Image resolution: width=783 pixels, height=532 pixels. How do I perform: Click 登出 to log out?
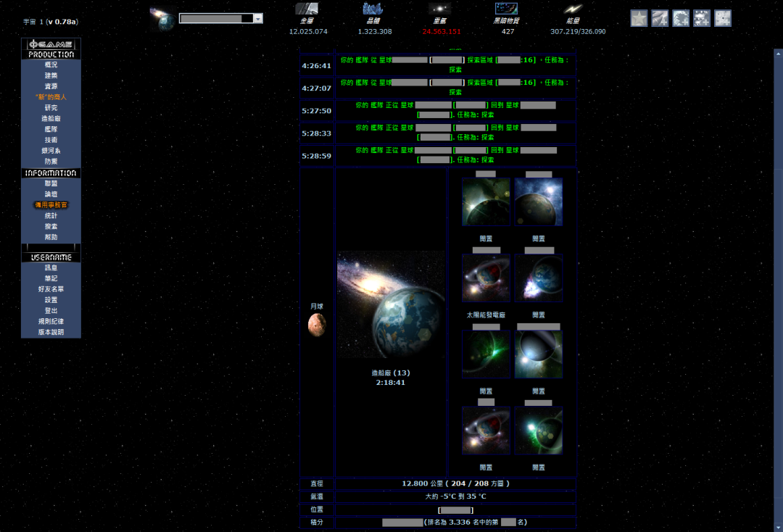click(51, 310)
